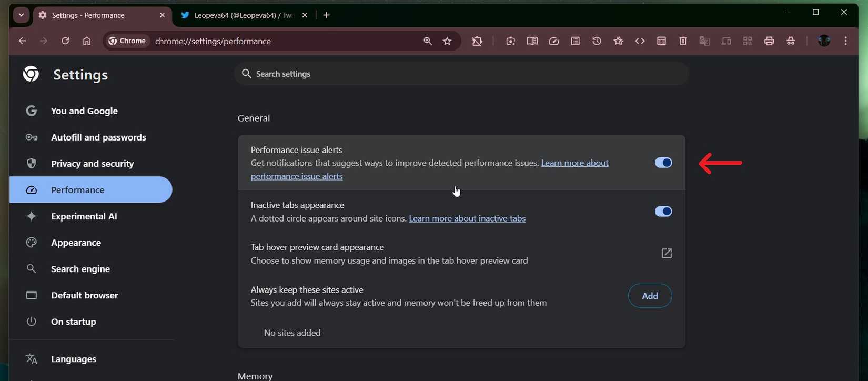
Task: Open history clock icon in toolbar
Action: point(597,41)
